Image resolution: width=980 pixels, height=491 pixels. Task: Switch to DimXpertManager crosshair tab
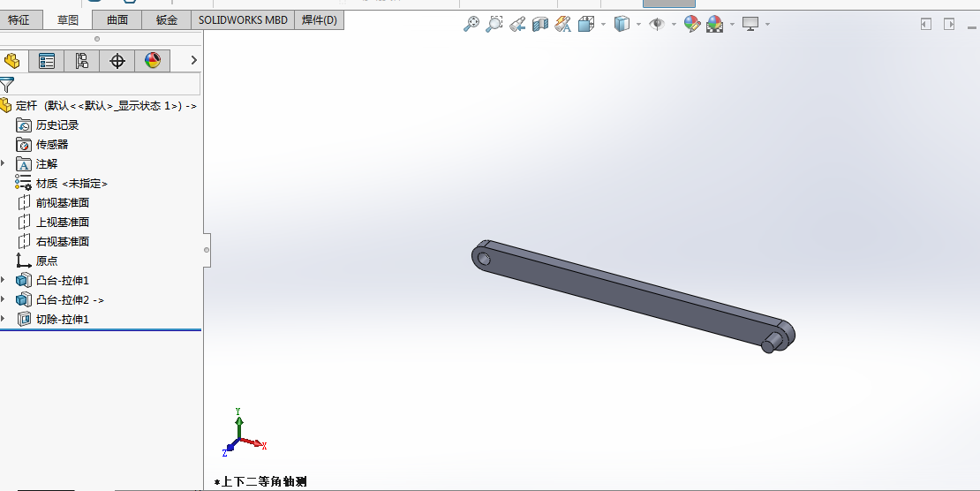[x=117, y=61]
